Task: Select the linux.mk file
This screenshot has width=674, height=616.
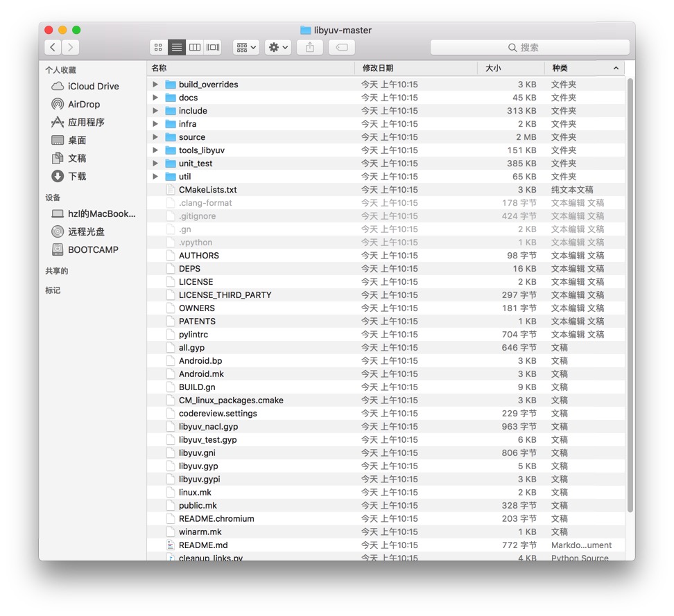Action: [386, 492]
